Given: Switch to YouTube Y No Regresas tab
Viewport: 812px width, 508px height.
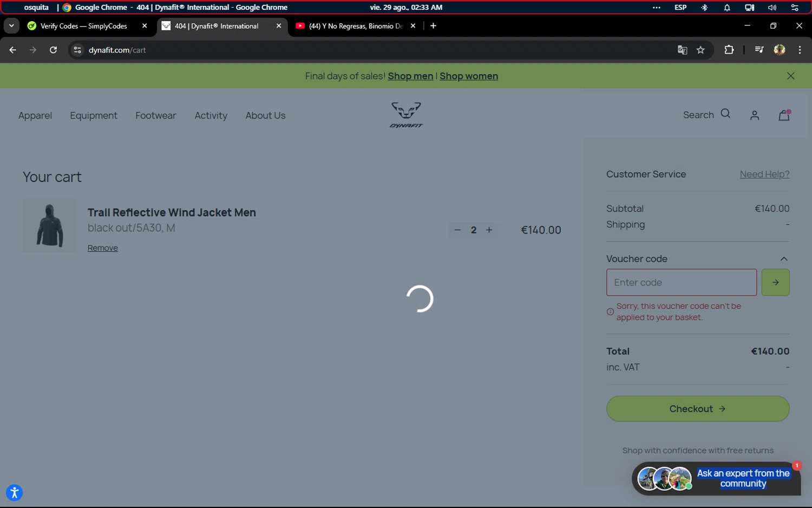Looking at the screenshot, I should point(356,26).
